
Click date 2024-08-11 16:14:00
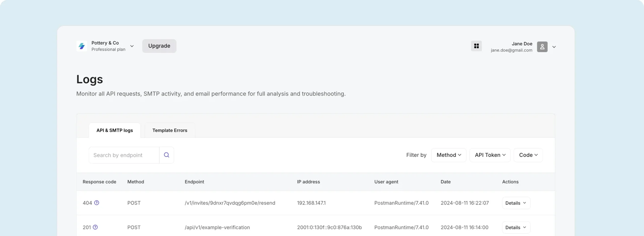point(464,227)
